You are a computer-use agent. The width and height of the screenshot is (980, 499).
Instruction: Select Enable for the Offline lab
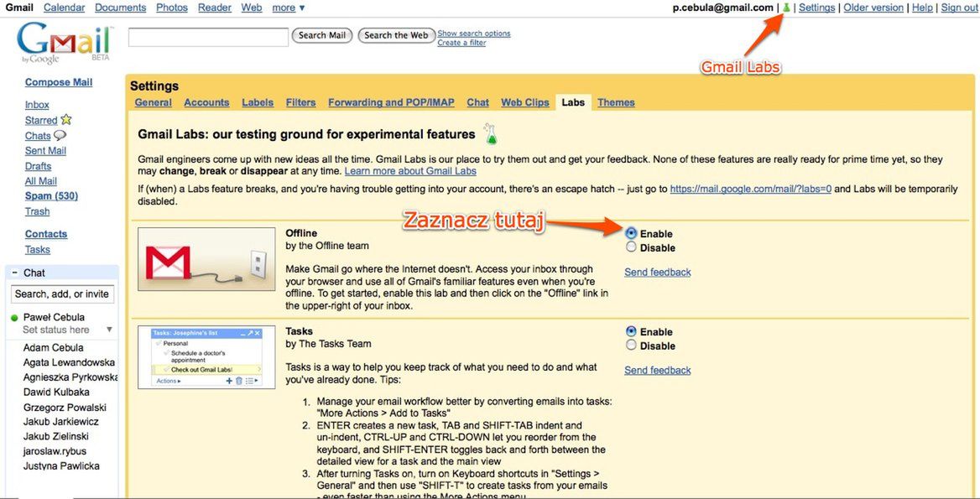[631, 233]
